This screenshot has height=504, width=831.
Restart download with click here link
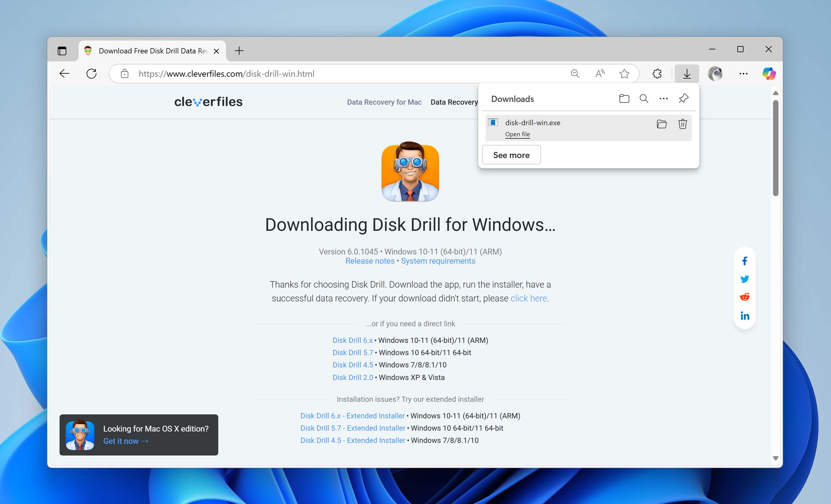pyautogui.click(x=529, y=298)
